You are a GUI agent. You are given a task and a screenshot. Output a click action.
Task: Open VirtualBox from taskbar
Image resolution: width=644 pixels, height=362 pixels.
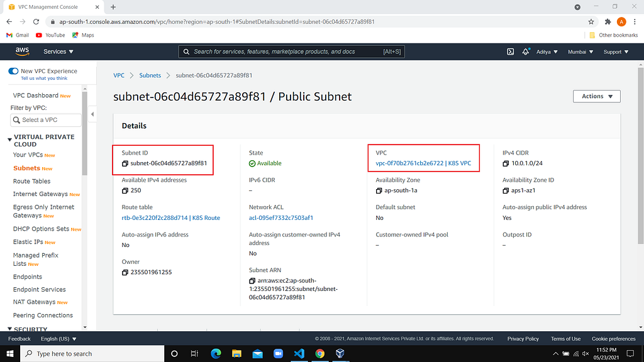tap(340, 353)
